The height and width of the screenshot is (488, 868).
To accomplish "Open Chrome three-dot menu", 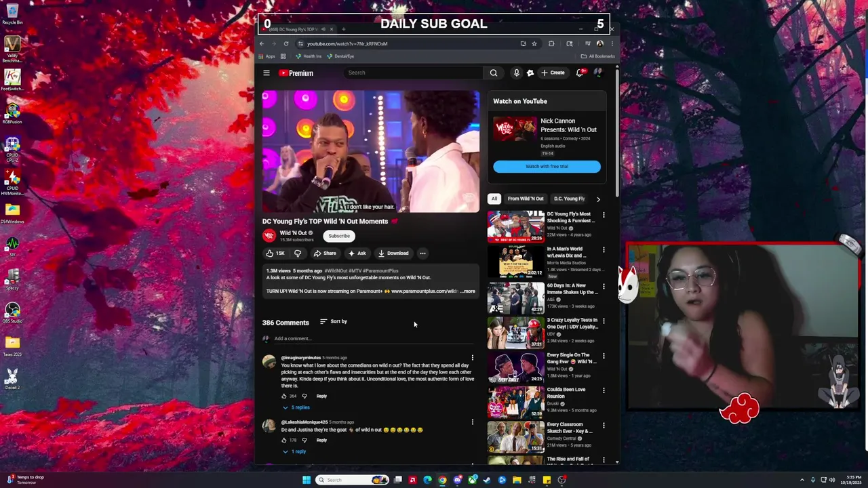I will point(612,44).
